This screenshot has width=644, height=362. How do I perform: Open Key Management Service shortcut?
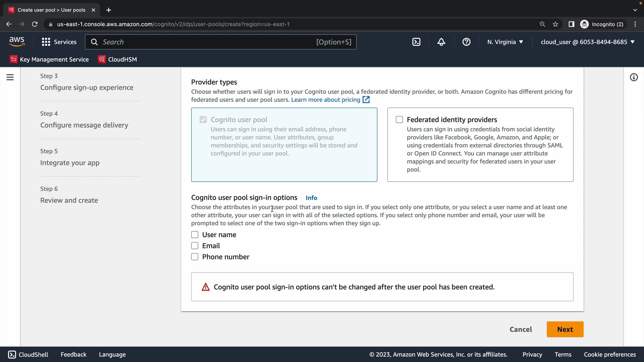tap(49, 59)
